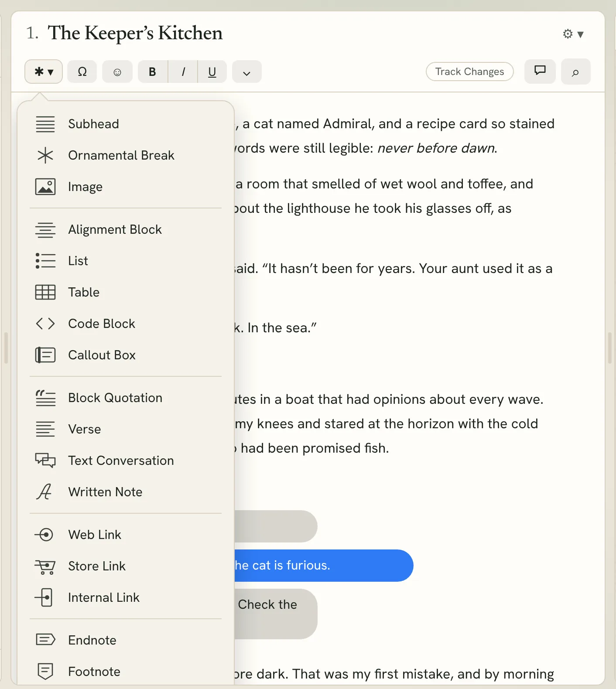Click the chapter title The Keeper's Kitchen

click(x=135, y=33)
